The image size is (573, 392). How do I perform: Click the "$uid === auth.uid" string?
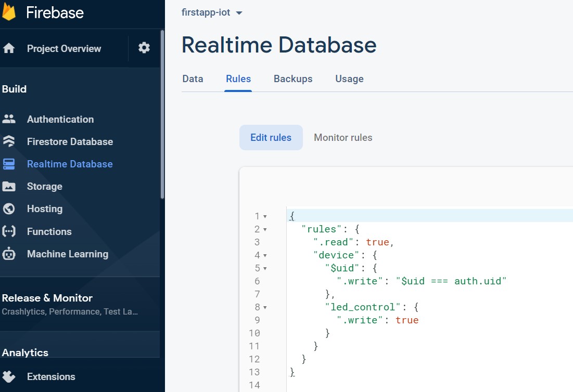pyautogui.click(x=451, y=281)
